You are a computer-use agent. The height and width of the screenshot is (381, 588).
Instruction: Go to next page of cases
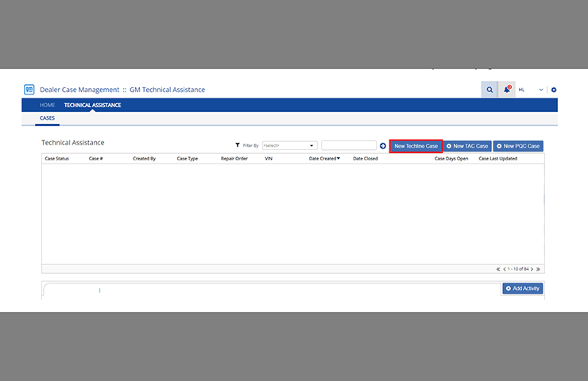532,269
